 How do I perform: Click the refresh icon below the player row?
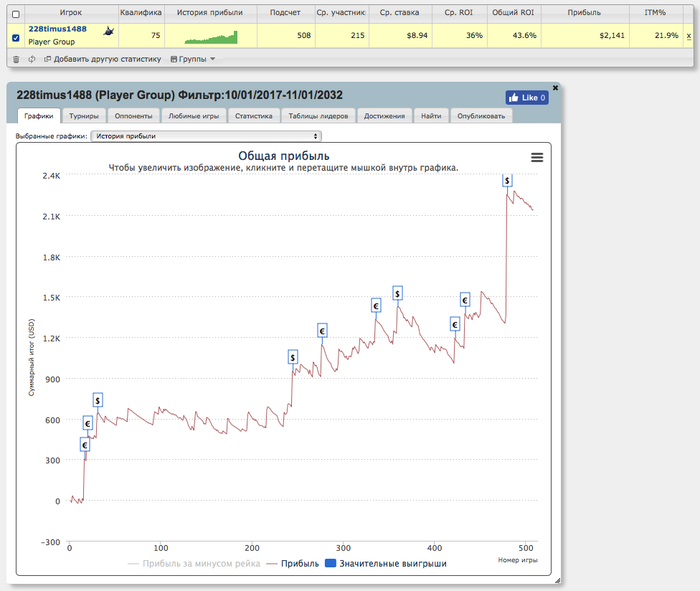click(32, 59)
